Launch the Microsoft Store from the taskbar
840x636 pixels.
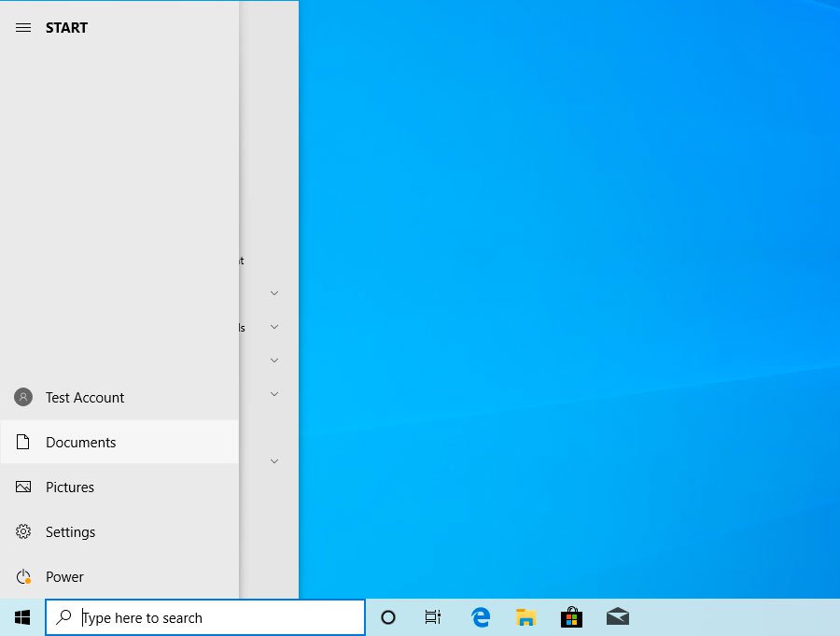[x=571, y=616]
